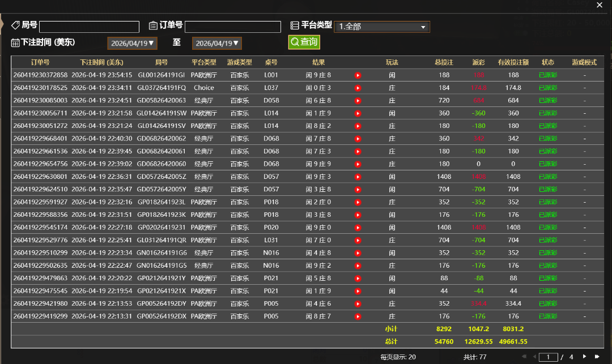Open the 平台类型 dropdown
Viewport: 612px width, 364px height.
381,27
